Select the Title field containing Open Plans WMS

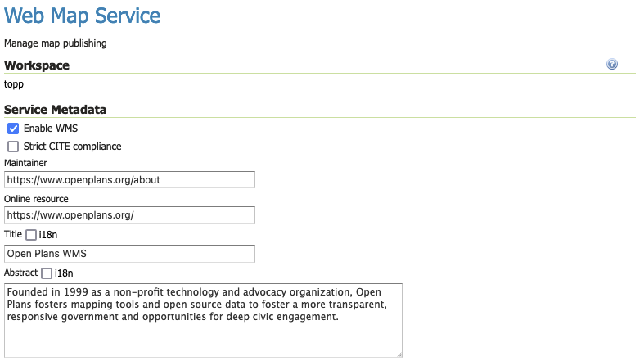[129, 254]
